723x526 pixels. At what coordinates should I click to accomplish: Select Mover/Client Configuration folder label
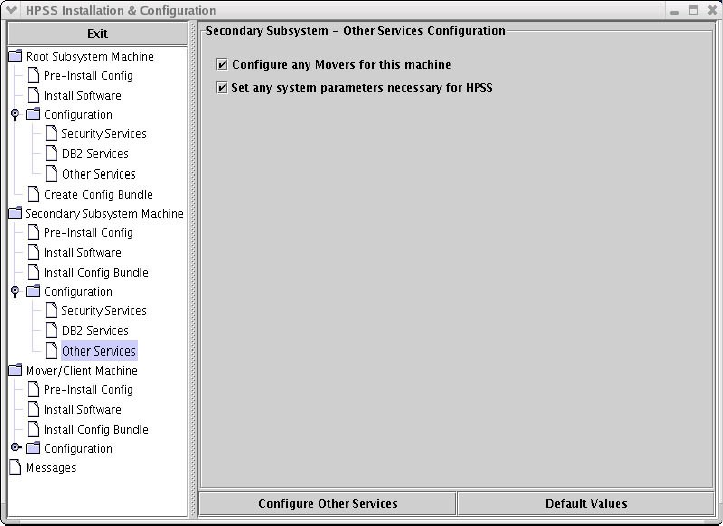[78, 449]
